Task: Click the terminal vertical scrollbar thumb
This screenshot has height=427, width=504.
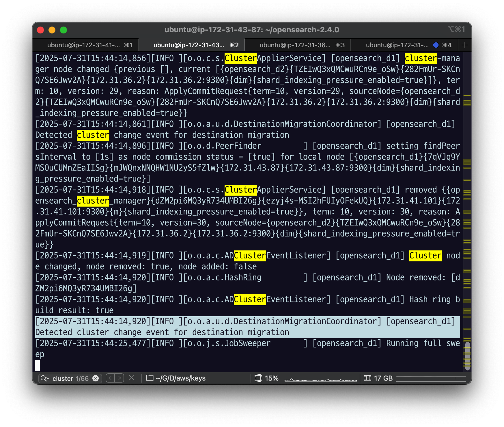Action: pyautogui.click(x=468, y=356)
